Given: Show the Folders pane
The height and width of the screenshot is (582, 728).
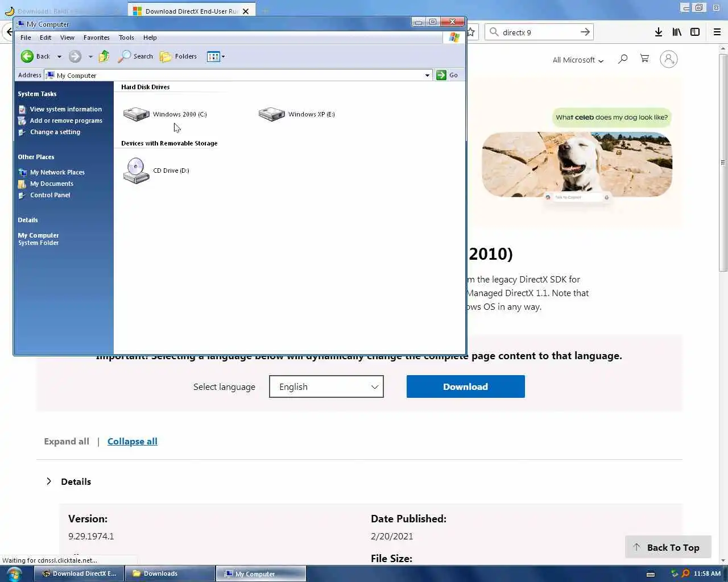Looking at the screenshot, I should tap(179, 56).
